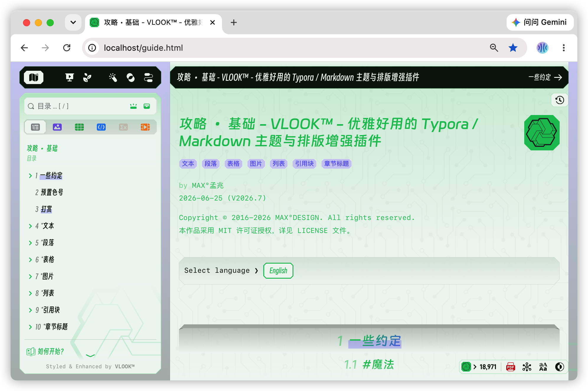Screen dimensions: 588x391
Task: Open 问问 Gemini assistant button
Action: tap(540, 22)
